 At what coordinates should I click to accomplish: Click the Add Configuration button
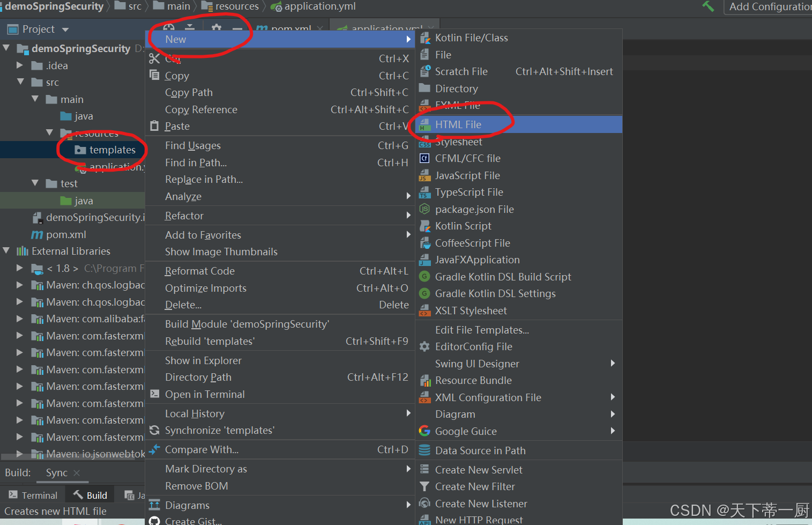pyautogui.click(x=768, y=7)
